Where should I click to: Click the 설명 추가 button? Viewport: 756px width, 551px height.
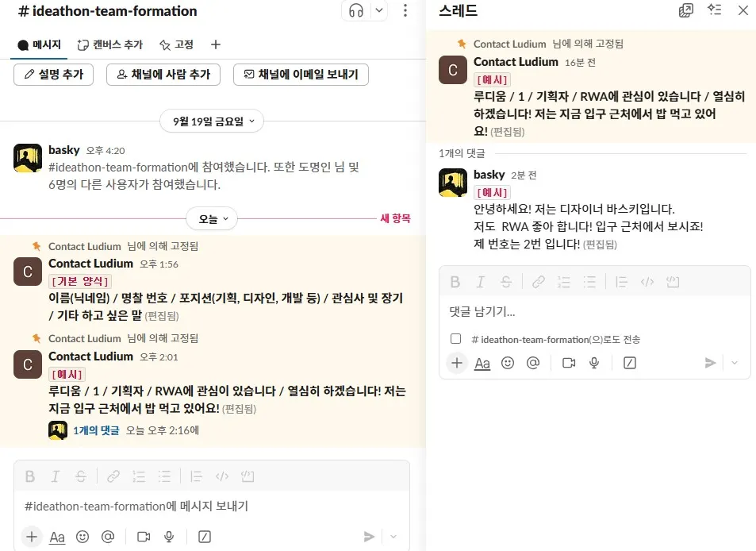pyautogui.click(x=53, y=75)
